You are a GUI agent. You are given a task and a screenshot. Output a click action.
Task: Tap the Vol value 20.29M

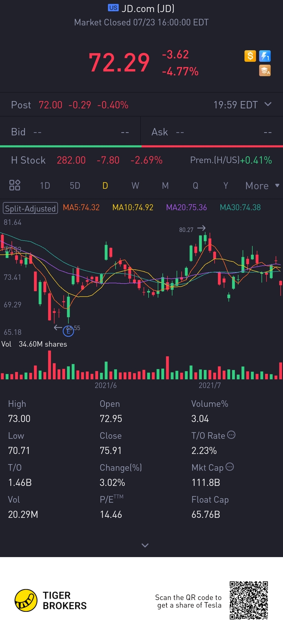[x=23, y=514]
